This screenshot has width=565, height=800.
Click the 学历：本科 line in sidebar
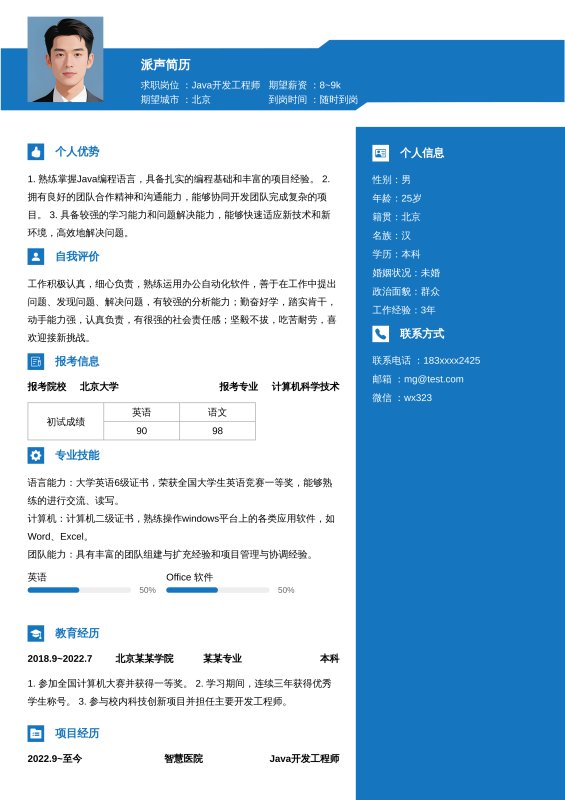[396, 254]
